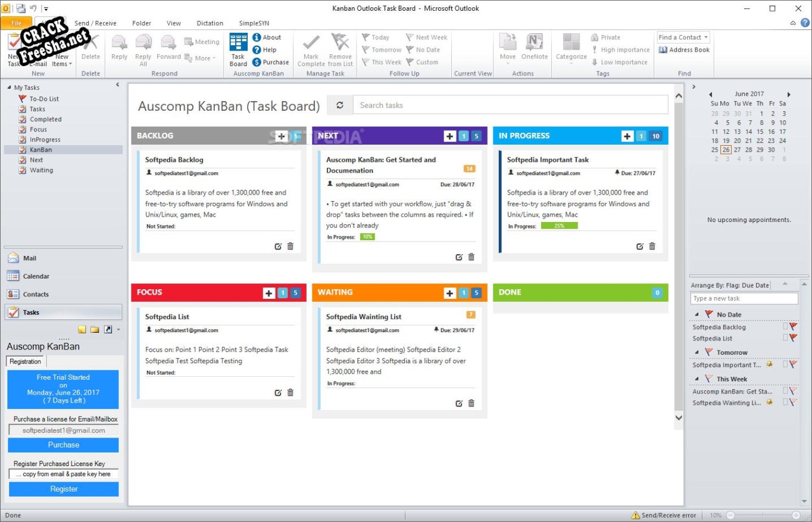Click the refresh icon beside search
812x522 pixels.
(x=340, y=105)
